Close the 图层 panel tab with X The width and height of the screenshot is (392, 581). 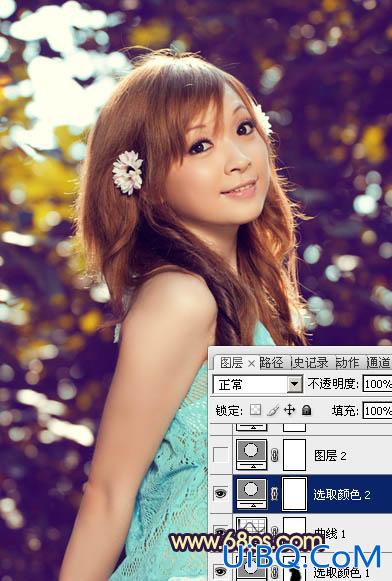point(252,363)
